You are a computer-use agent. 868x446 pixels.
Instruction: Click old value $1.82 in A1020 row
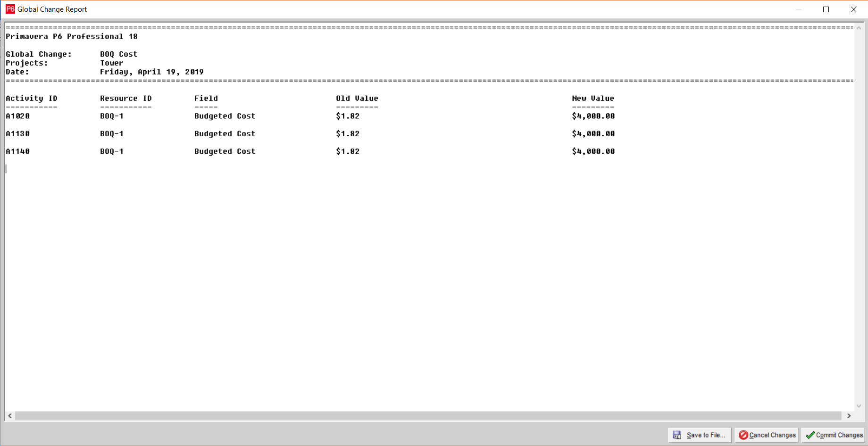coord(348,116)
